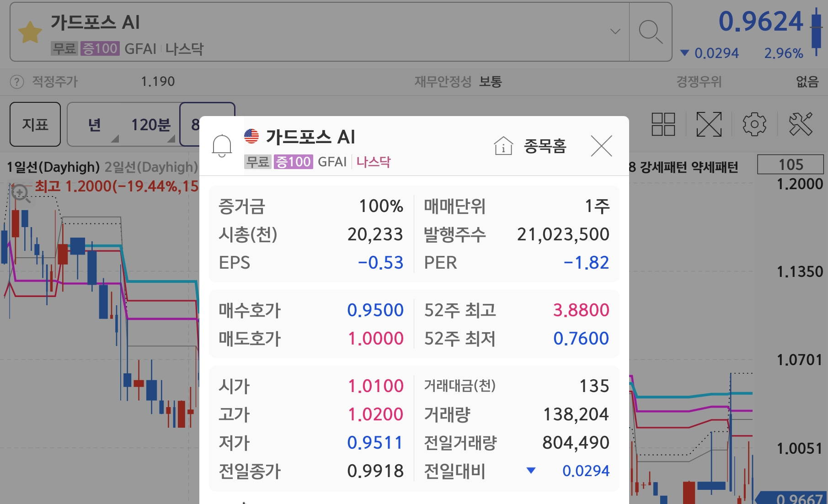Set a price alert bell
The height and width of the screenshot is (504, 828).
tap(222, 146)
